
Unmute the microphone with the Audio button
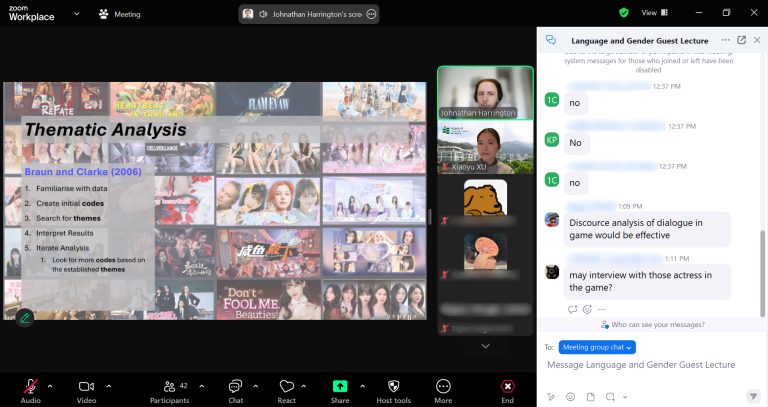tap(30, 391)
